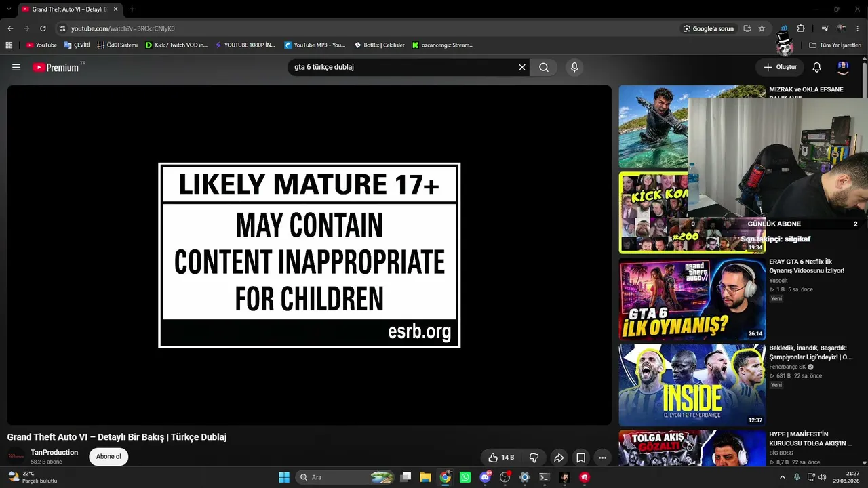Clear the search text with the X
The width and height of the screenshot is (868, 488).
[522, 68]
